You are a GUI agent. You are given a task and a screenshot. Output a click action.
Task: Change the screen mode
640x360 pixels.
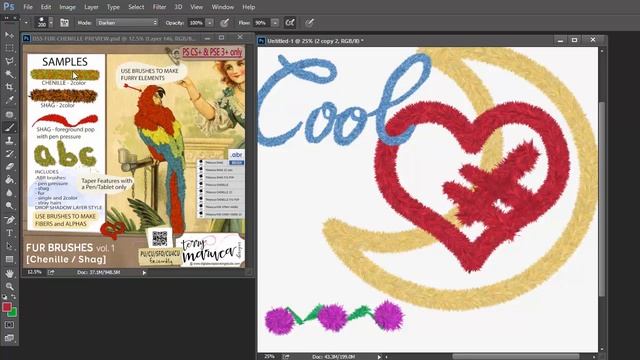tap(9, 338)
